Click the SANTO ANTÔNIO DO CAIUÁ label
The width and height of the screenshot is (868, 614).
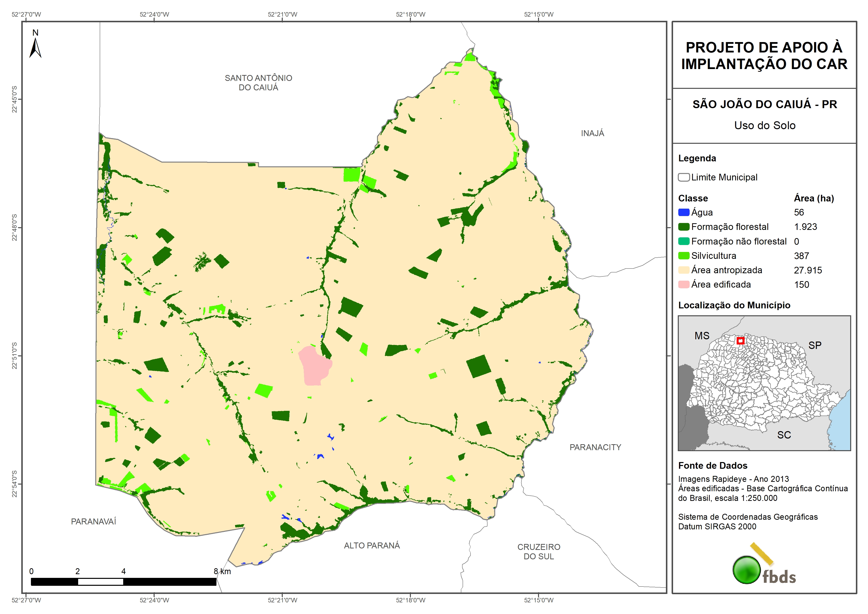click(x=258, y=82)
